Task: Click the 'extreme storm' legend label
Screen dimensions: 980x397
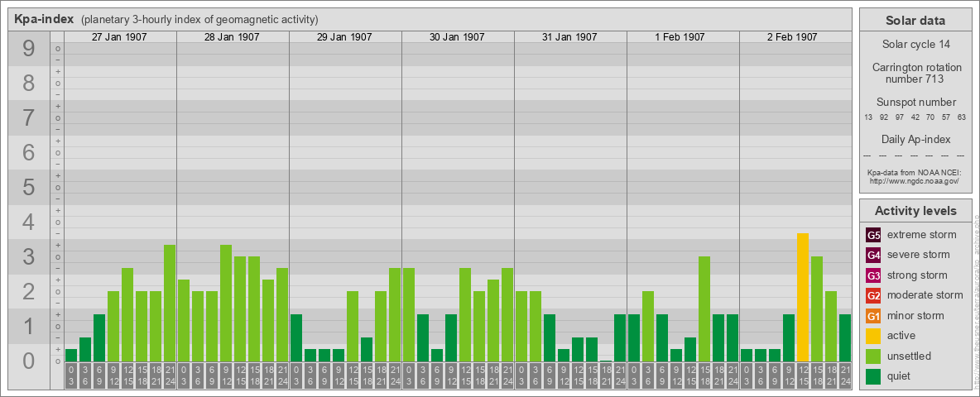Action: (x=922, y=235)
